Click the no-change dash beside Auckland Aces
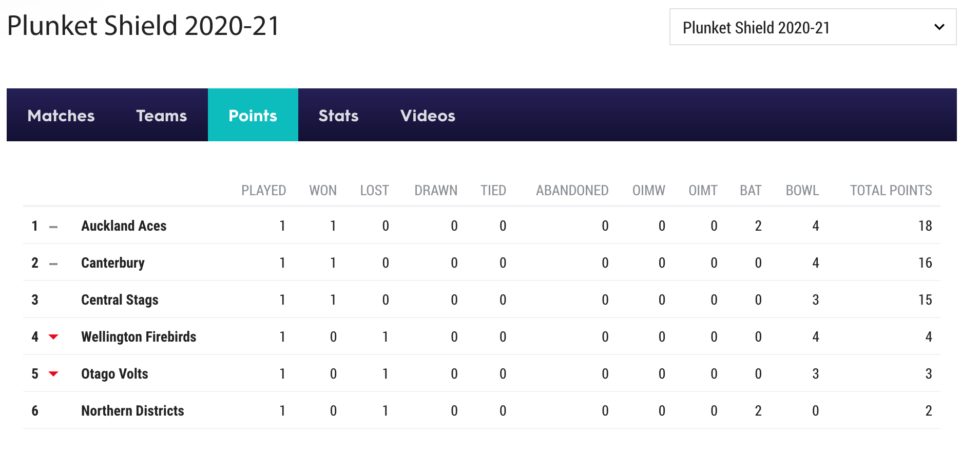 pyautogui.click(x=53, y=227)
